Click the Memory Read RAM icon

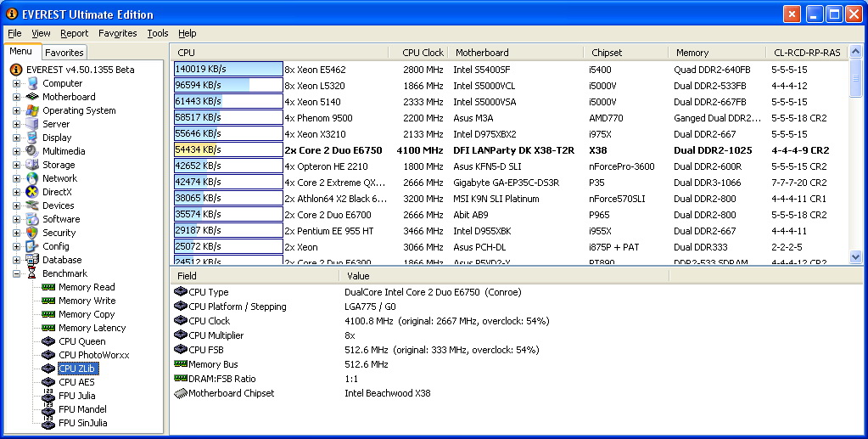[48, 287]
